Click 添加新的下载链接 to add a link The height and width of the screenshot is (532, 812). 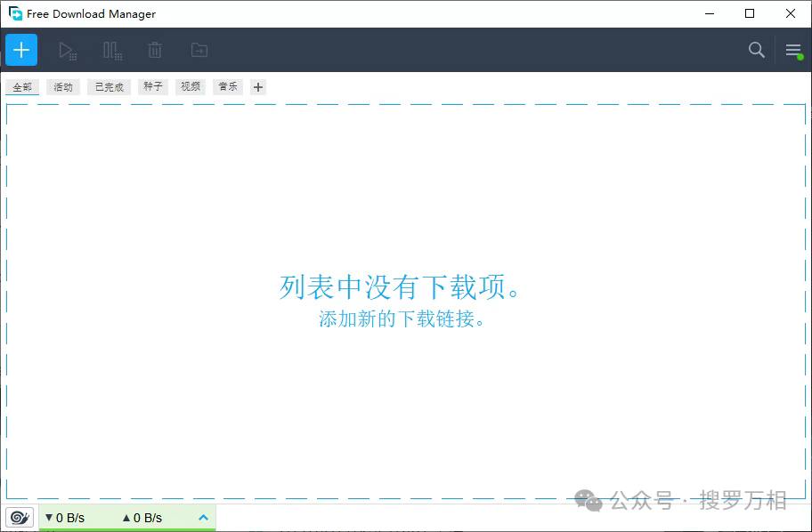tap(402, 318)
